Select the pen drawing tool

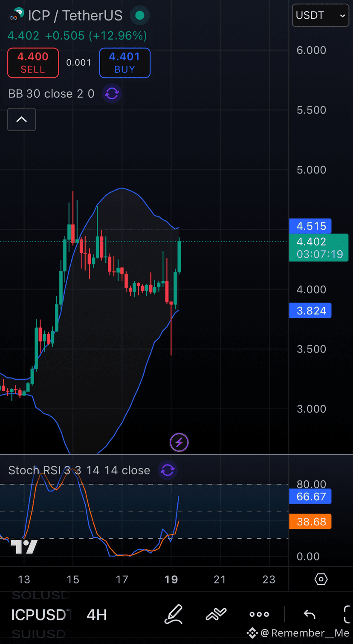click(174, 614)
